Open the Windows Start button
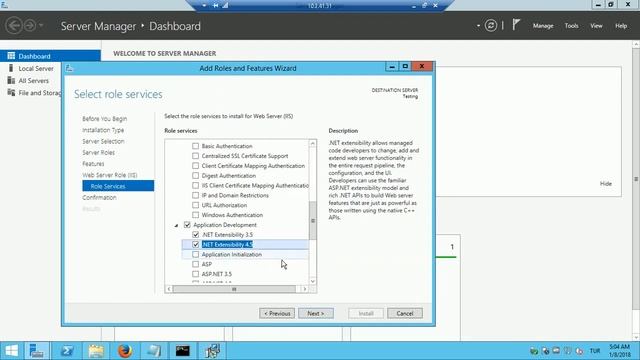 [11, 351]
